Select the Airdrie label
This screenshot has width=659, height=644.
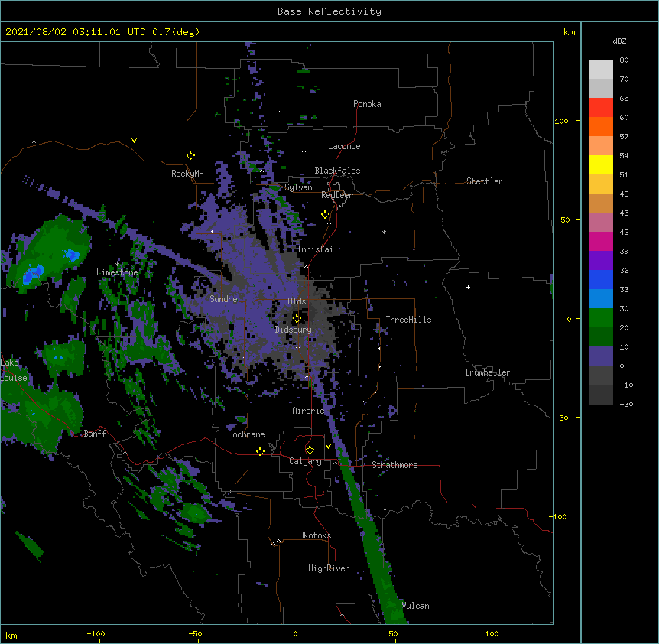(x=309, y=411)
